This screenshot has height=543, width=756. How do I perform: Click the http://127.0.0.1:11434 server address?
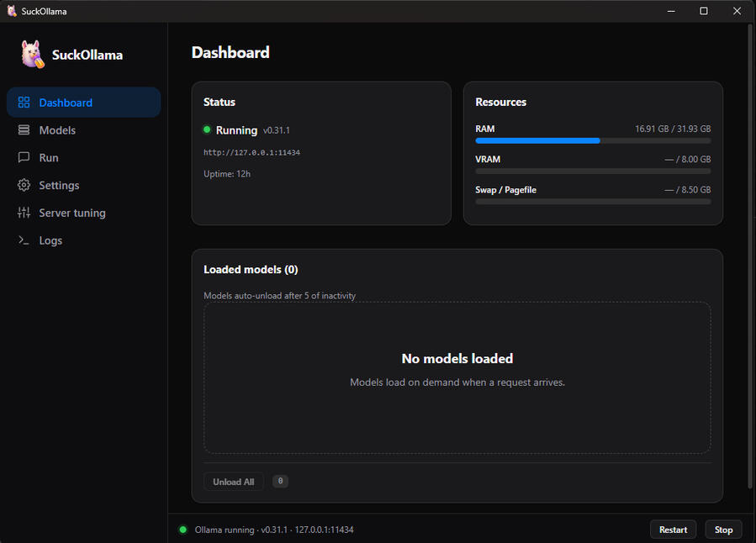pos(251,152)
